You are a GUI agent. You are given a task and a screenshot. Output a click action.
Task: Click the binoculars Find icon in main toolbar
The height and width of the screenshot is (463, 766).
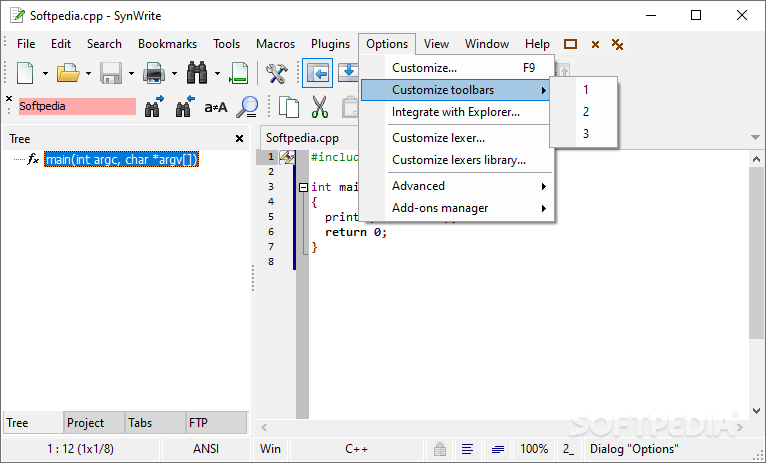click(197, 73)
